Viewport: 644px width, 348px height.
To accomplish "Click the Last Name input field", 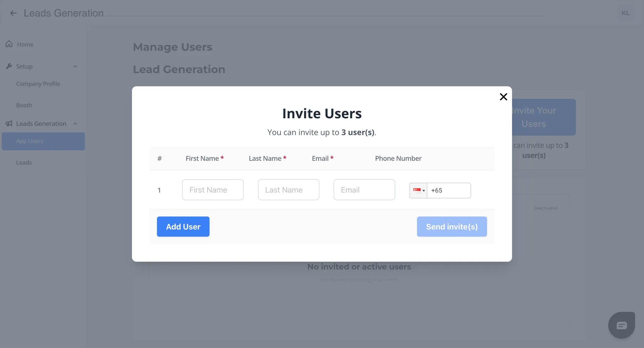I will click(x=288, y=190).
